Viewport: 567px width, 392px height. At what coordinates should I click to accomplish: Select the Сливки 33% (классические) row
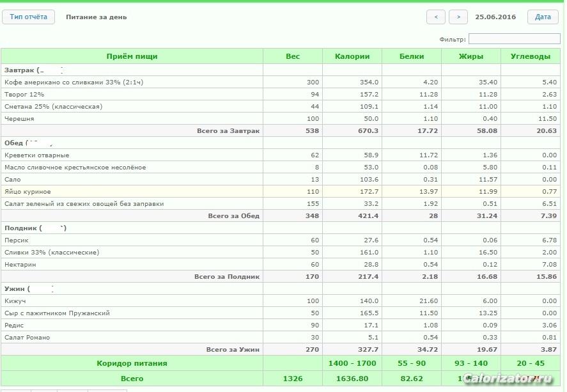tap(281, 253)
